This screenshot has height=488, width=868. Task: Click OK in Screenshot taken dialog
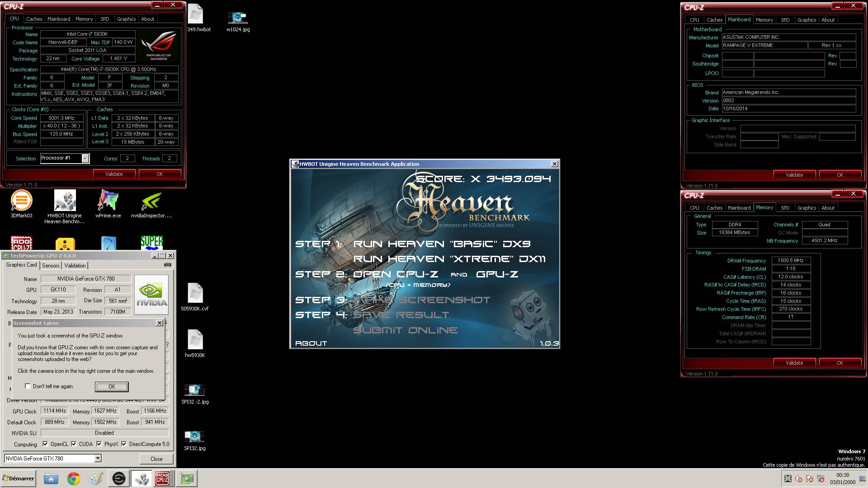(x=112, y=386)
